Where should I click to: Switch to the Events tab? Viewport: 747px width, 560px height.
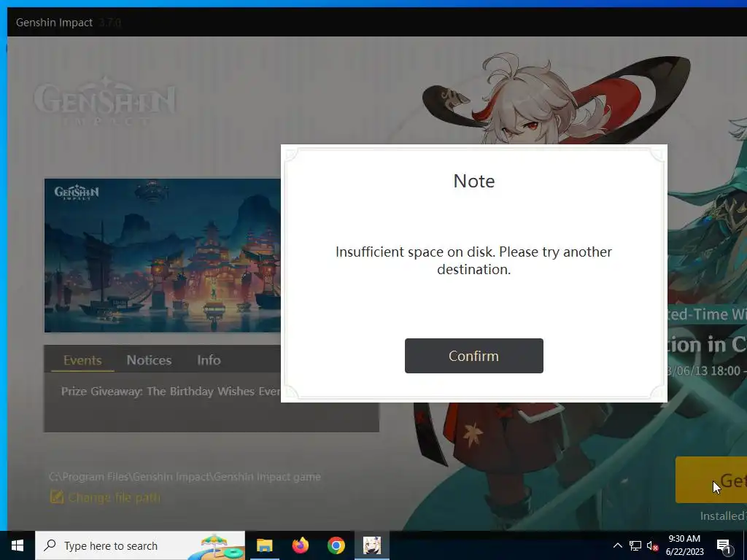(x=82, y=360)
